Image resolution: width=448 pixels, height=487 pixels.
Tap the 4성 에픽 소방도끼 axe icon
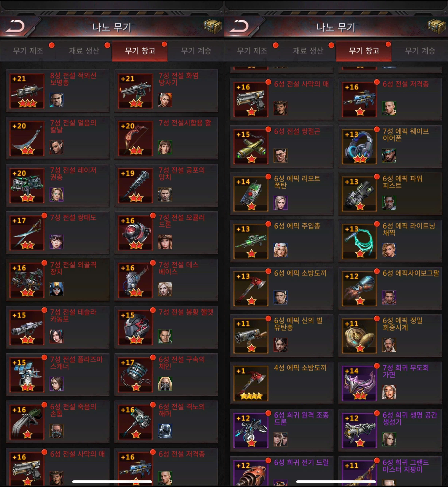[251, 383]
